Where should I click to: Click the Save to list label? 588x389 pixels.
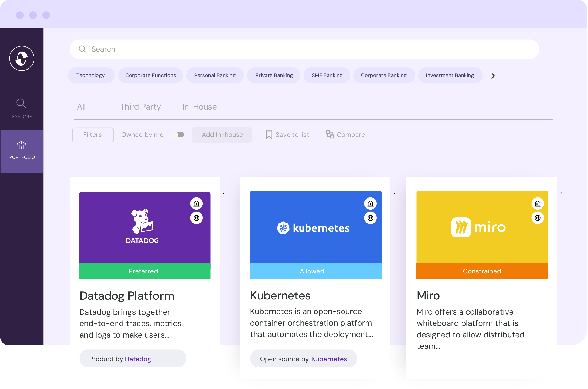[292, 135]
